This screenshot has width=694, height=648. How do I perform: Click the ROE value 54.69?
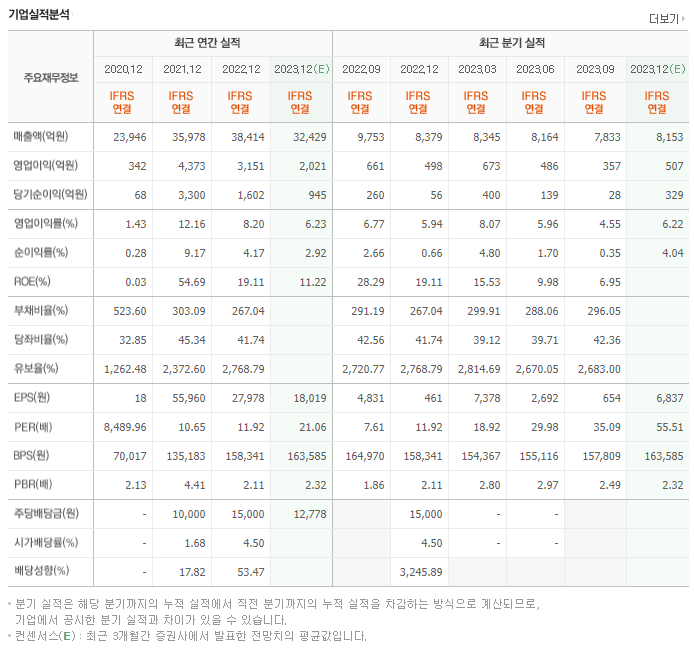(192, 282)
